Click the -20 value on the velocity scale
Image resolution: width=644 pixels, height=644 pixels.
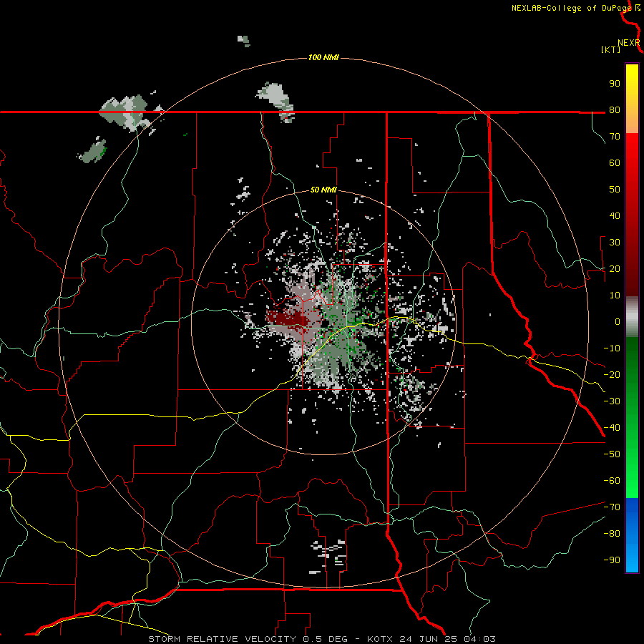coord(612,374)
